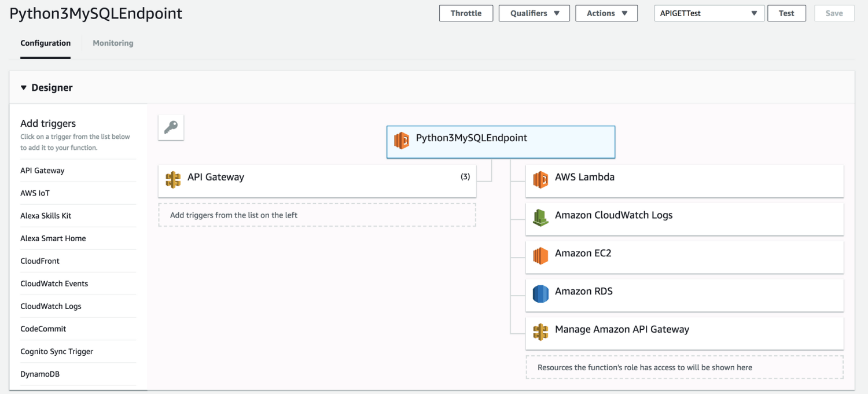Image resolution: width=868 pixels, height=394 pixels.
Task: Click the Python3MySQLEndpoint page title
Action: (96, 14)
